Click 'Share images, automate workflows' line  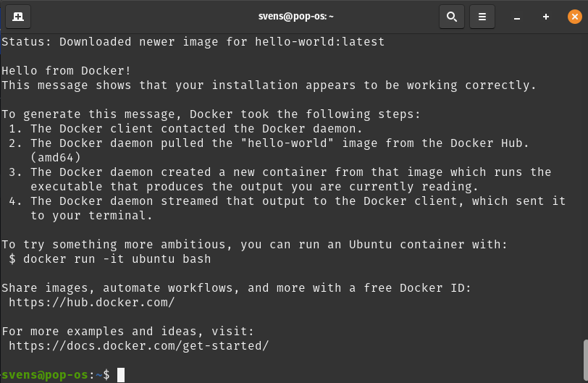tap(236, 288)
